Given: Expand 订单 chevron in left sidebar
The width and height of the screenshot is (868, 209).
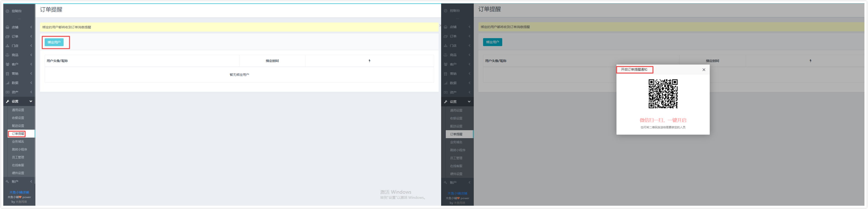Looking at the screenshot, I should pyautogui.click(x=31, y=37).
